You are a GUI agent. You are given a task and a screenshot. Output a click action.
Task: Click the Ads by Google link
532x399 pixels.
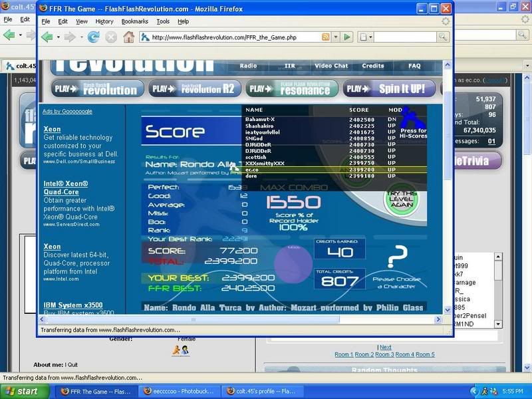67,111
